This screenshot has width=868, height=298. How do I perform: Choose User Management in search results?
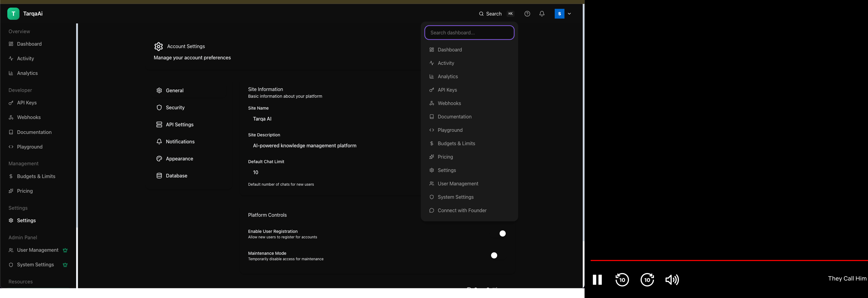pyautogui.click(x=469, y=184)
